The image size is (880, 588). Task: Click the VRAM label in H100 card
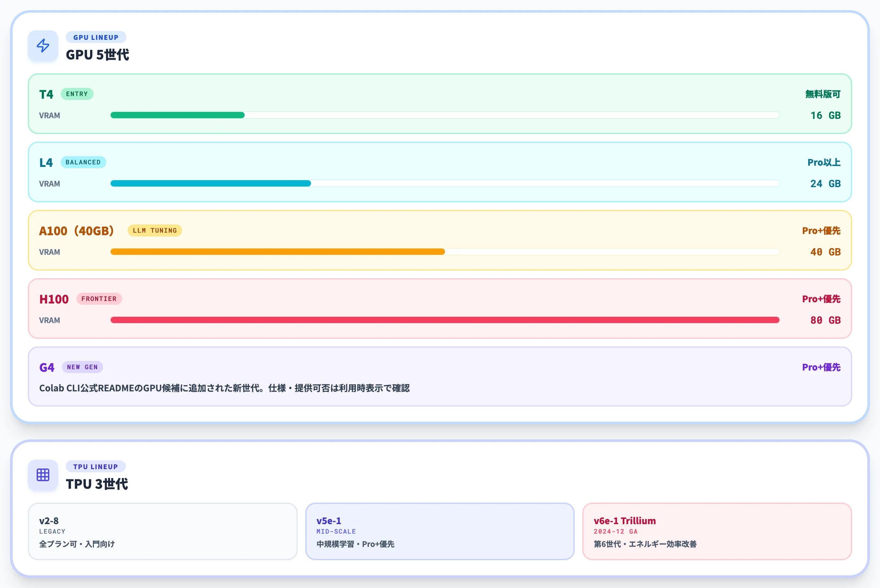point(50,320)
